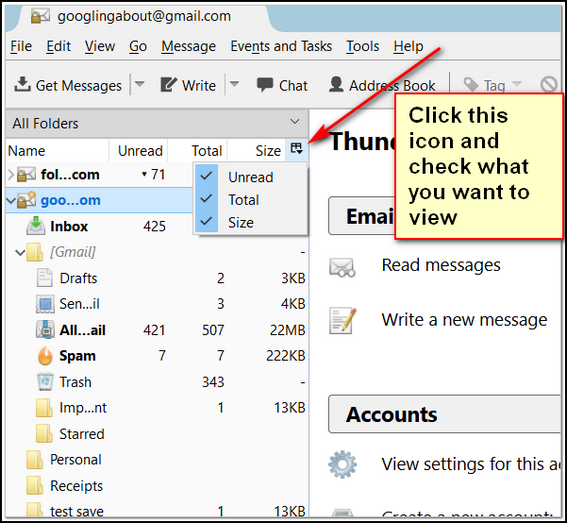Screen dimensions: 567x523
Task: Click the Write a new message notepad icon
Action: coord(343,320)
